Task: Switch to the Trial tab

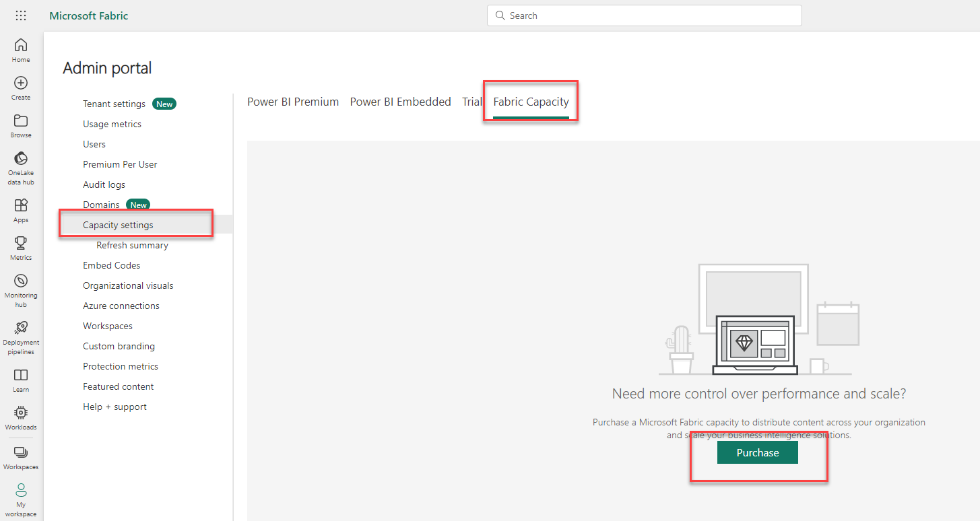Action: tap(471, 102)
